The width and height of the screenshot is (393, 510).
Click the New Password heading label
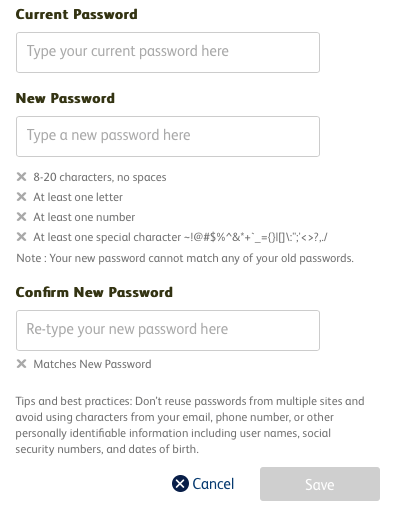pos(65,98)
